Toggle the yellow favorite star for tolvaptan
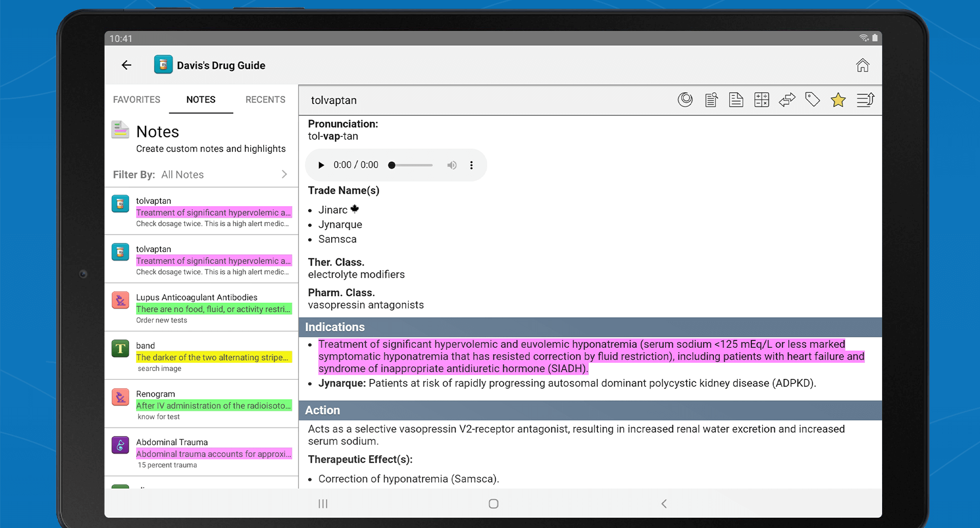The image size is (980, 528). (x=838, y=100)
